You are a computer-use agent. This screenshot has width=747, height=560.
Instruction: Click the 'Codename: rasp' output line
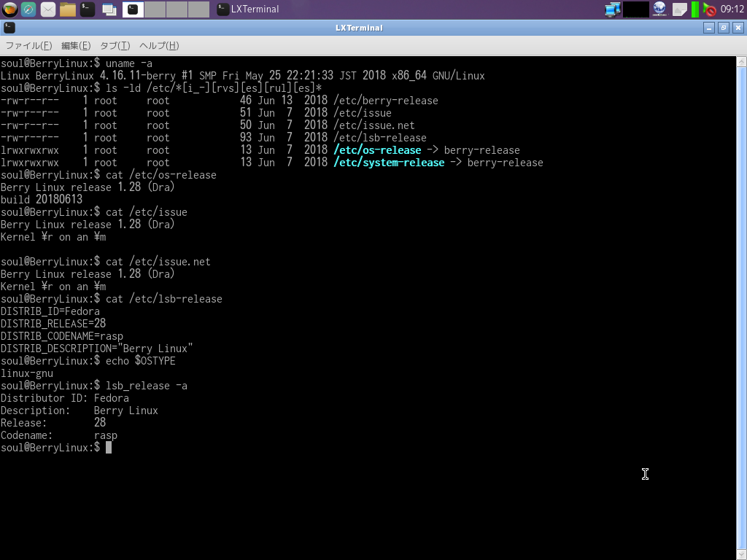[59, 435]
